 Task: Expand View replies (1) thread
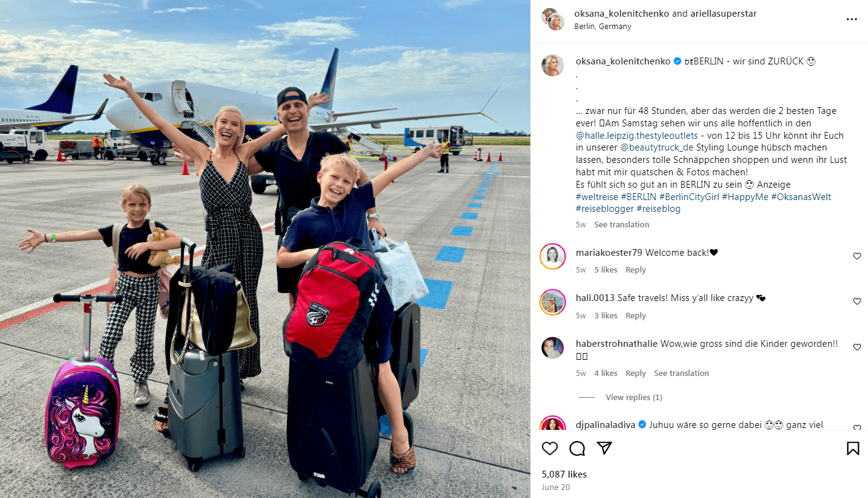pos(634,397)
